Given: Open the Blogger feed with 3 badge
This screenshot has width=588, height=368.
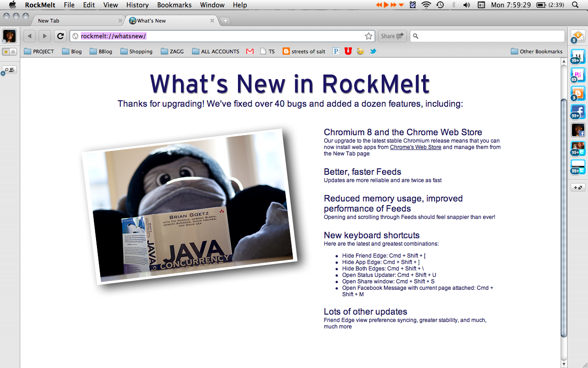Looking at the screenshot, I should (x=578, y=93).
